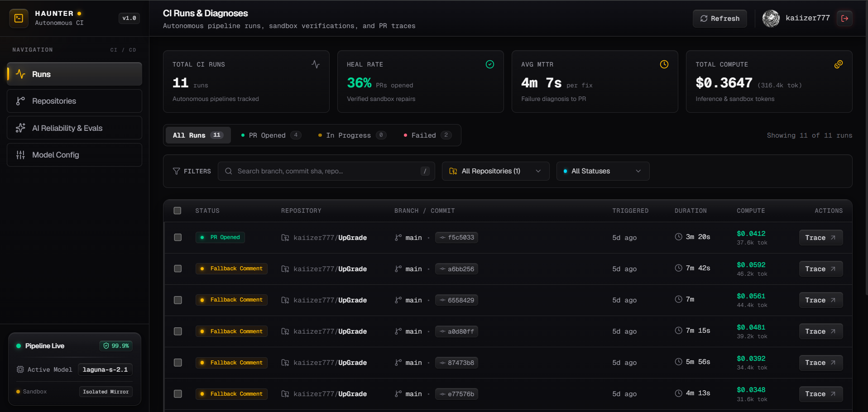Switch to the In Progress tab

[x=352, y=135]
